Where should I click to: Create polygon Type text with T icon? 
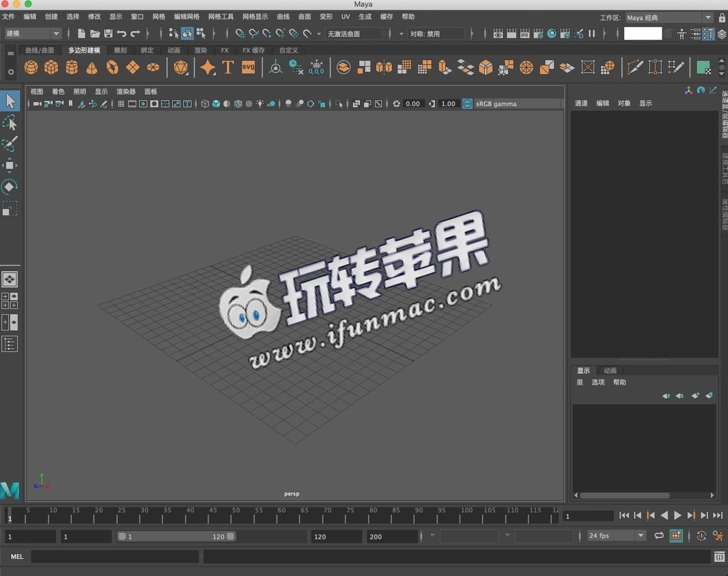[x=228, y=67]
